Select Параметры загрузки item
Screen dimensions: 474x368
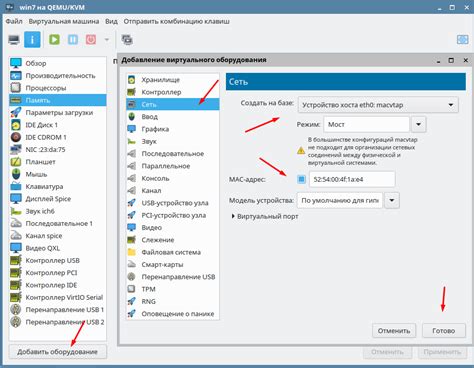[58, 113]
